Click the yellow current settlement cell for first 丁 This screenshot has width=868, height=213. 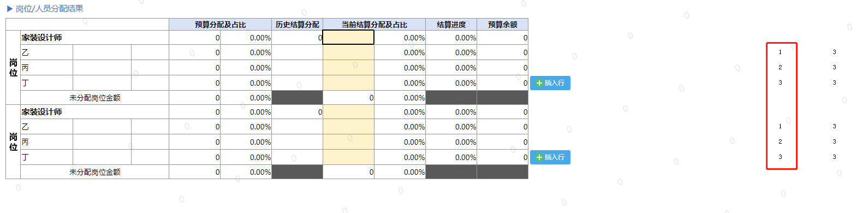[348, 83]
